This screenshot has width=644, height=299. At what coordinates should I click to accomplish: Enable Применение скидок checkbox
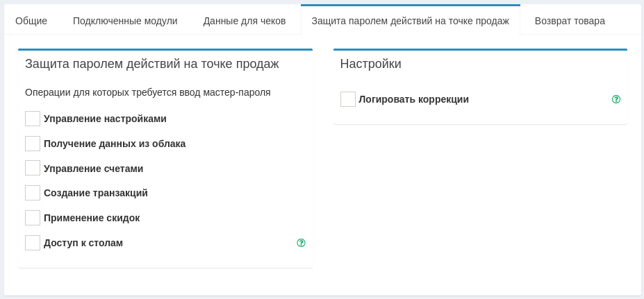33,218
